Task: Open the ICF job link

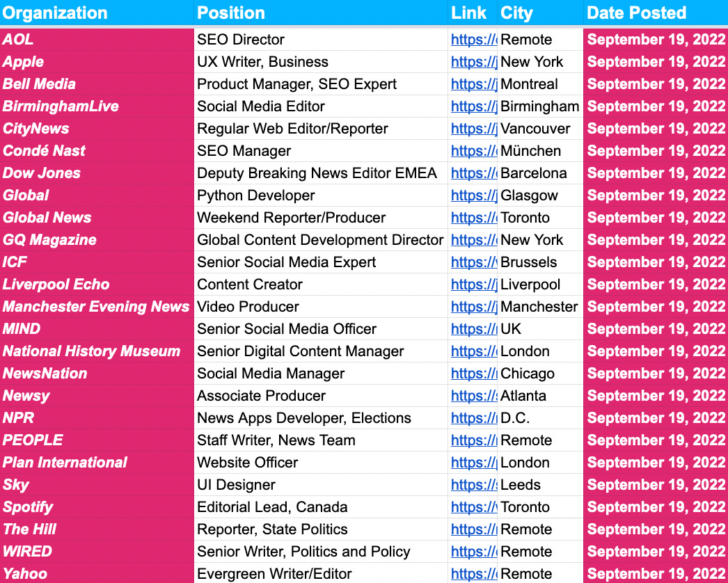Action: (473, 262)
